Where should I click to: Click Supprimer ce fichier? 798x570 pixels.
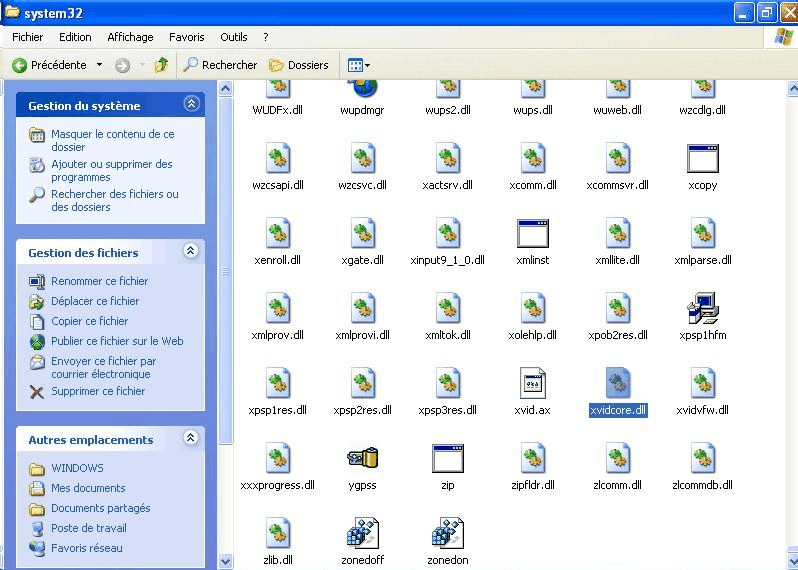pyautogui.click(x=98, y=391)
